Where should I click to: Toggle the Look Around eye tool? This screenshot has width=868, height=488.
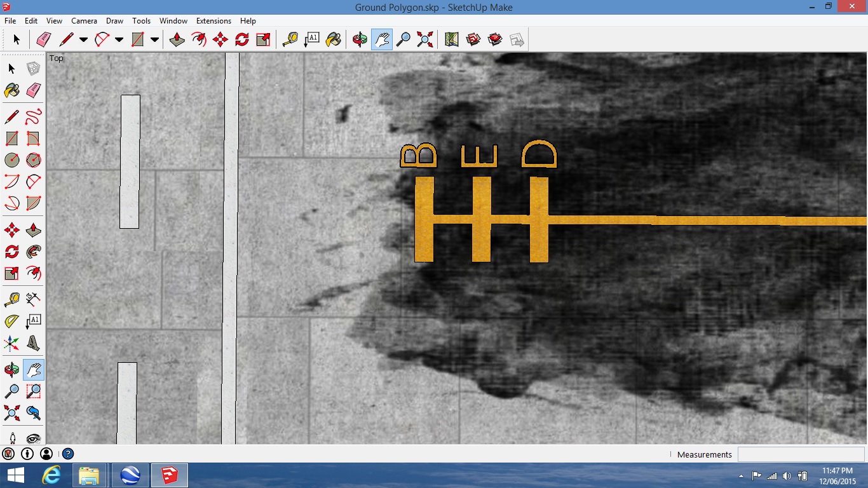[34, 438]
